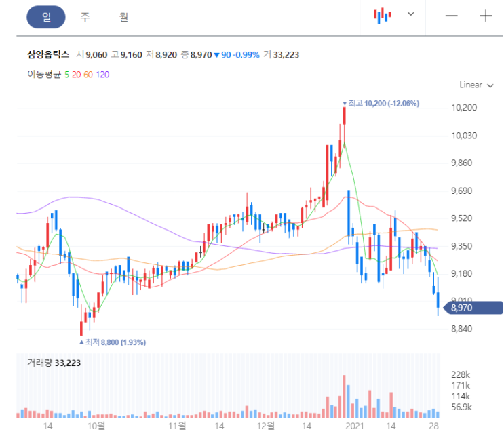Screen dimensions: 504x438
Task: Click the 10,030 price axis label
Action: [464, 136]
